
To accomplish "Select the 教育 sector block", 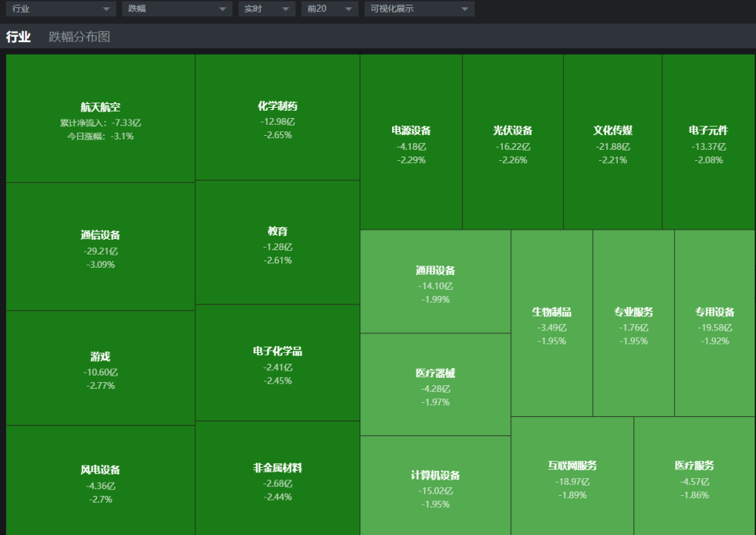I will point(278,243).
